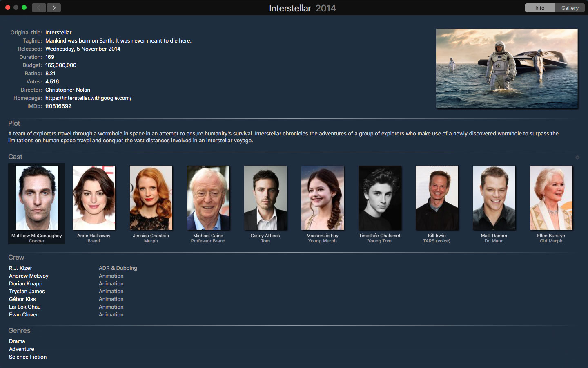Screen dimensions: 588x368
Task: Go forward with the right arrow button
Action: (54, 8)
